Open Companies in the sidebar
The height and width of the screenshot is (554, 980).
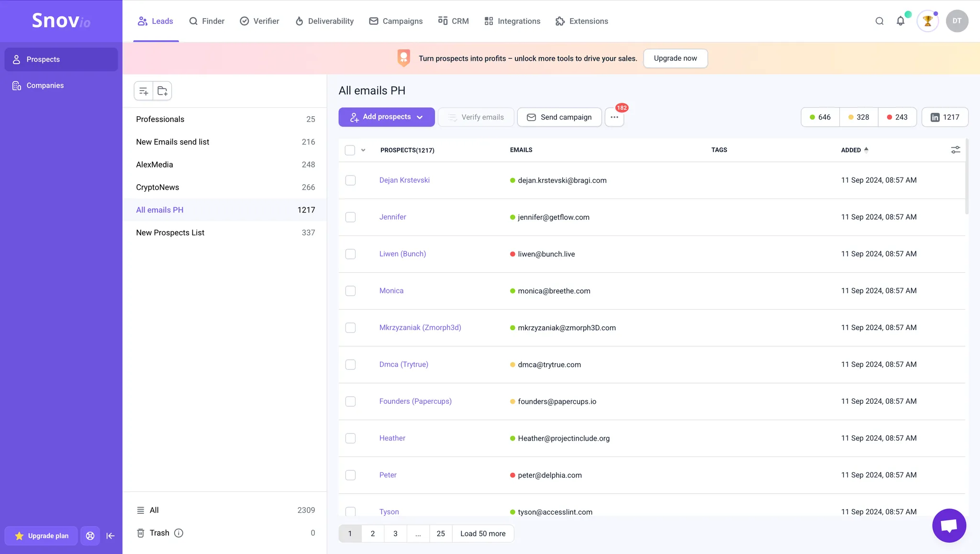click(x=61, y=86)
